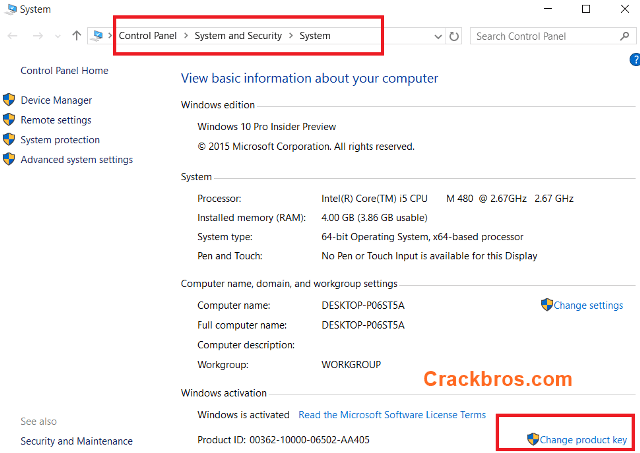Click the 'Windows is activated' text
This screenshot has width=640, height=453.
243,415
